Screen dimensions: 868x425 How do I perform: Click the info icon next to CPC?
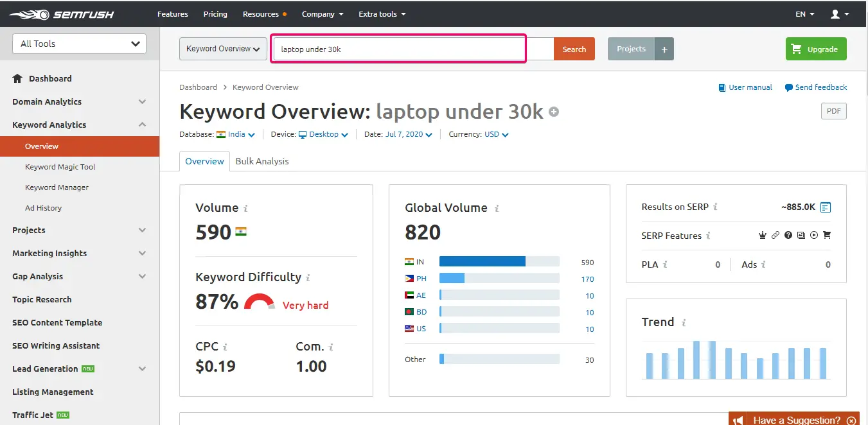(225, 347)
